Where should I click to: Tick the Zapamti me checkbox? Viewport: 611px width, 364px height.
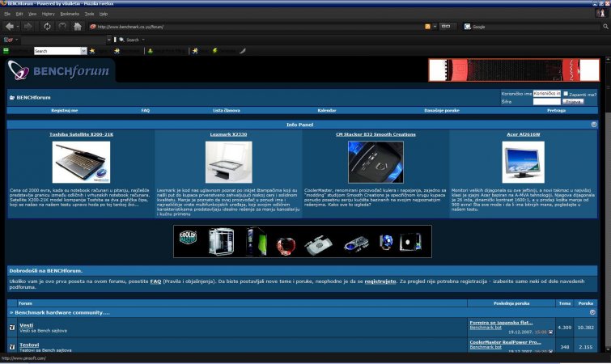[x=566, y=94]
